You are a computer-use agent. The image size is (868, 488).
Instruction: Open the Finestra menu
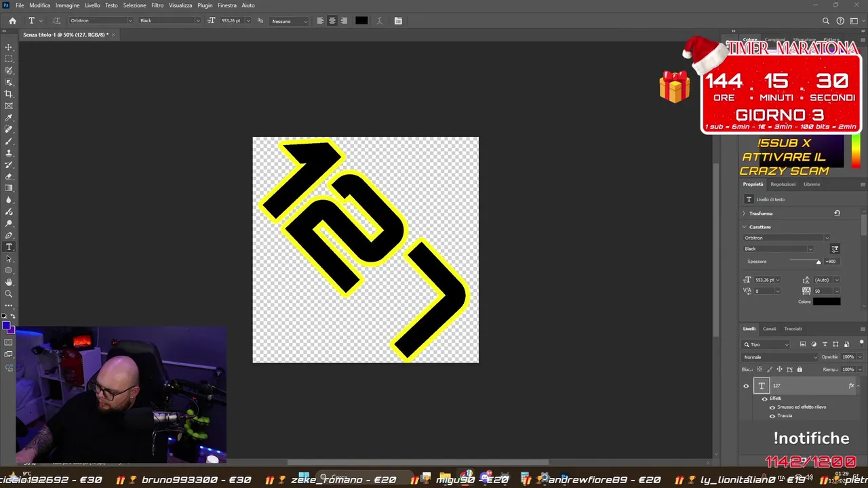pyautogui.click(x=227, y=5)
